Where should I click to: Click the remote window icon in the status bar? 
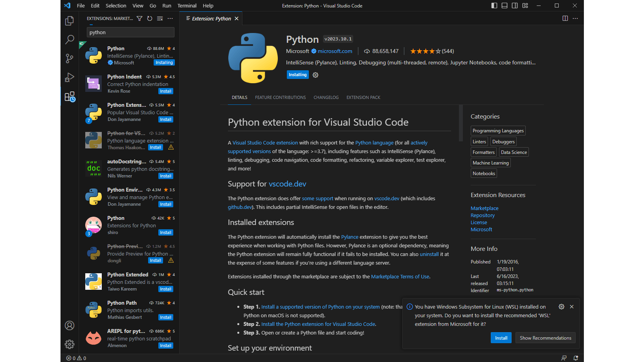(564, 358)
